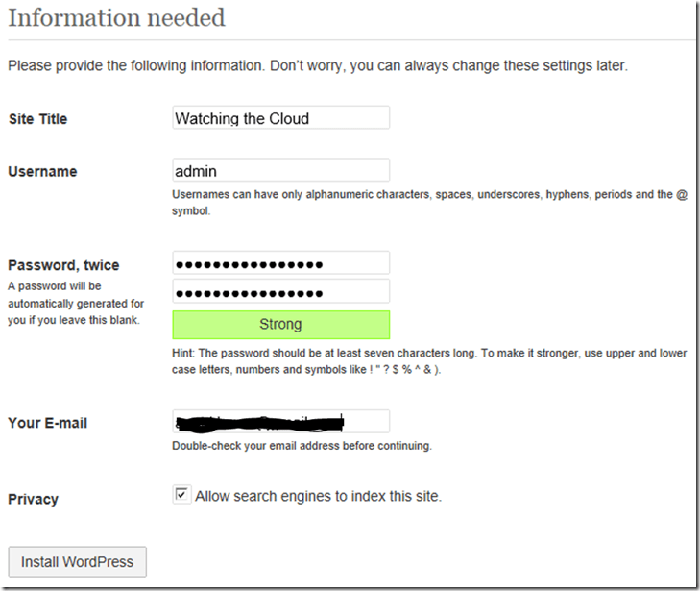Screen dimensions: 700x591
Task: Click the green Strong password strength indicator
Action: (280, 325)
